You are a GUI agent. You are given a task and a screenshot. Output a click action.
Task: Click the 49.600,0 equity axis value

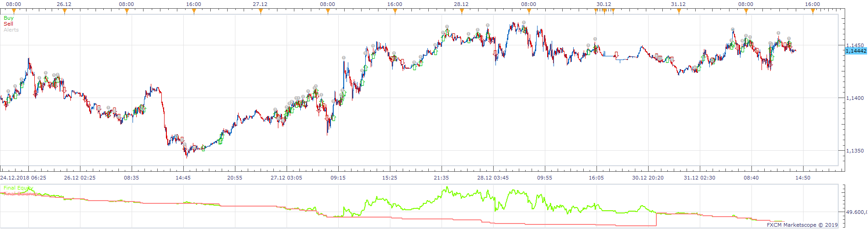[856, 212]
